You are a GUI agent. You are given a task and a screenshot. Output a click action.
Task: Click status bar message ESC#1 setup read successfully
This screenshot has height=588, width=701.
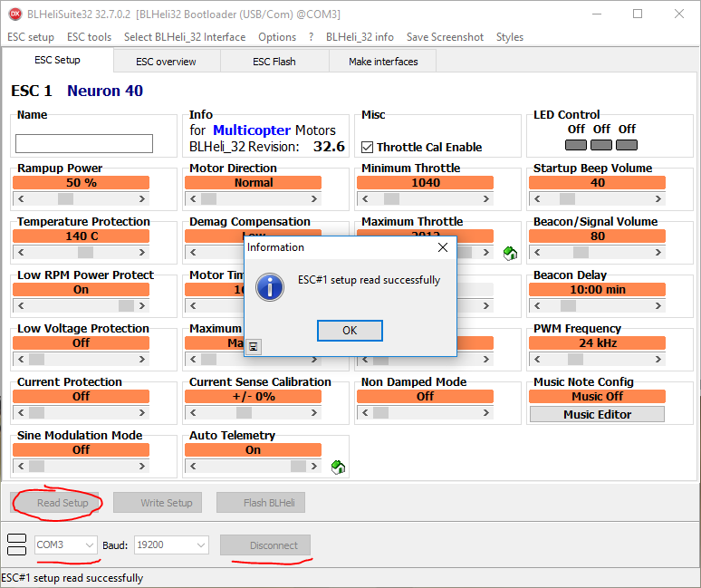[x=72, y=578]
